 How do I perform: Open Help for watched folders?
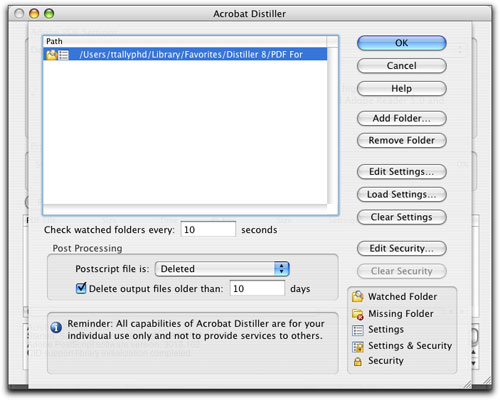tap(401, 88)
